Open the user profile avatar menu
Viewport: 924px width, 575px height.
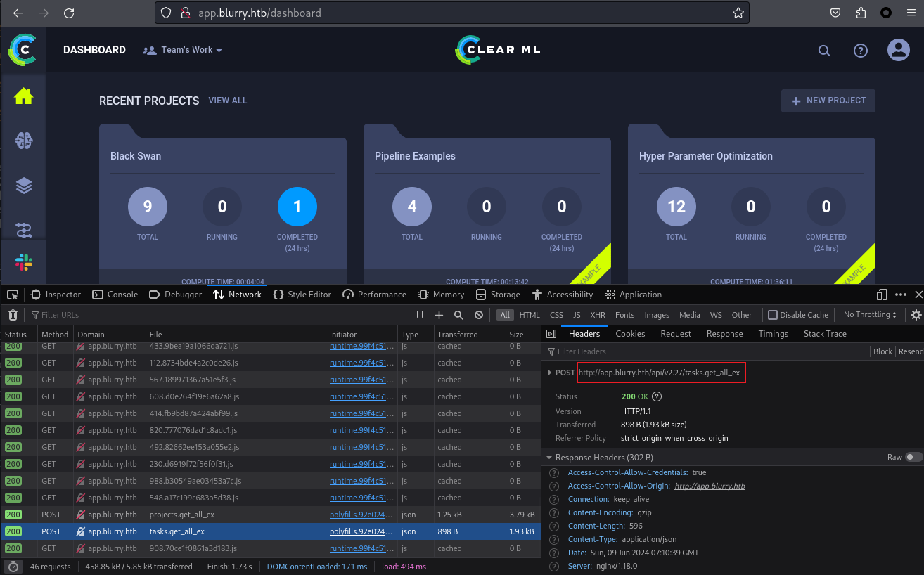tap(899, 50)
